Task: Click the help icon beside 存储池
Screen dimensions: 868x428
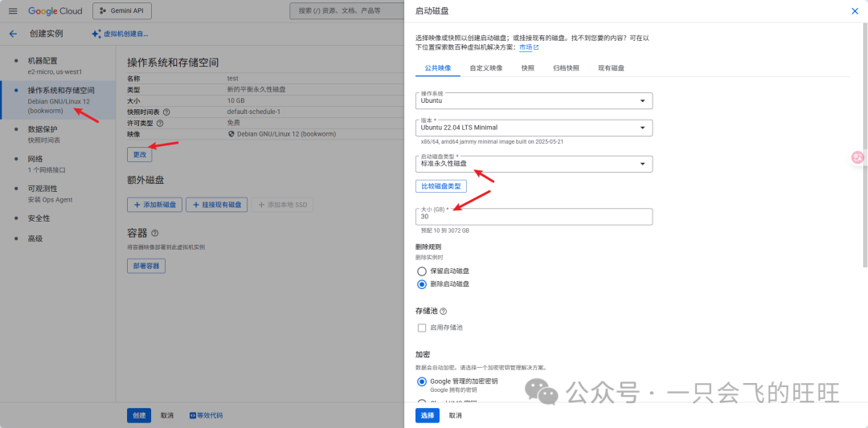Action: [444, 312]
